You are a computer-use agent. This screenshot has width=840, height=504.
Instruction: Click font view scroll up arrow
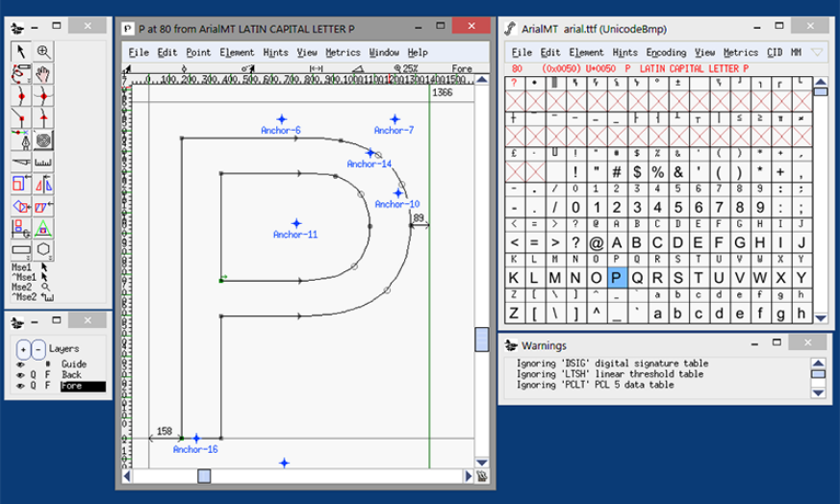(820, 82)
